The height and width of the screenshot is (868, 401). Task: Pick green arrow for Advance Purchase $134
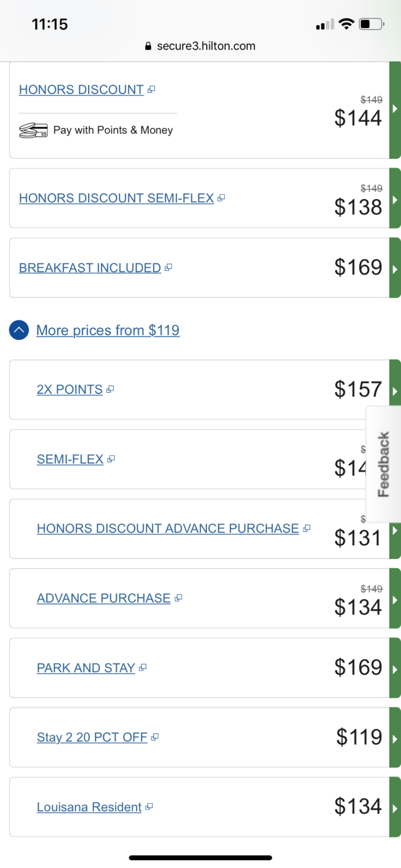395,599
